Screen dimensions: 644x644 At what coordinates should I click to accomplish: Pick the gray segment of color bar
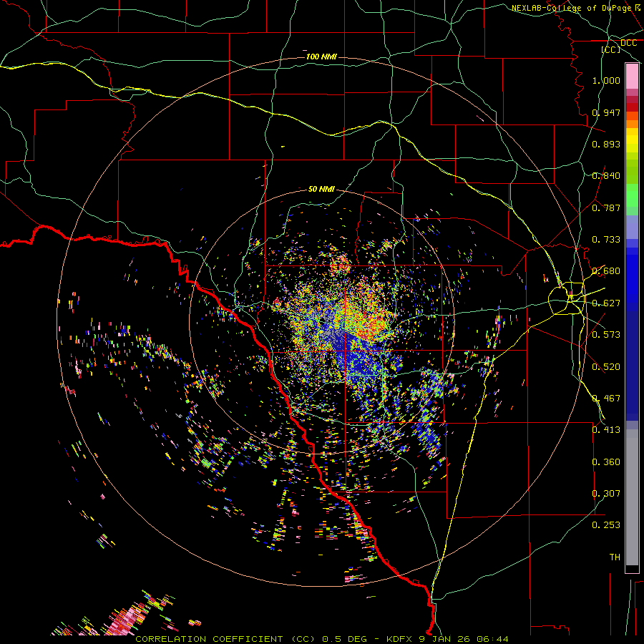coord(632,497)
